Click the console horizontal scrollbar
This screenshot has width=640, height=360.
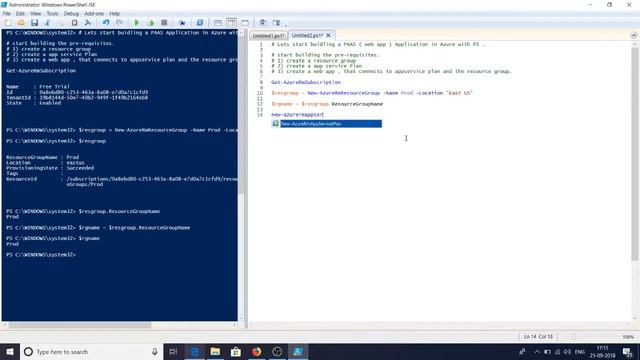pos(80,325)
